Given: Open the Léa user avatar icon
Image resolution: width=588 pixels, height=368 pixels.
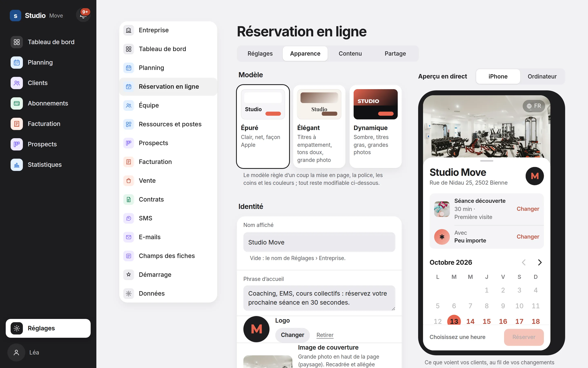Looking at the screenshot, I should pos(16,352).
